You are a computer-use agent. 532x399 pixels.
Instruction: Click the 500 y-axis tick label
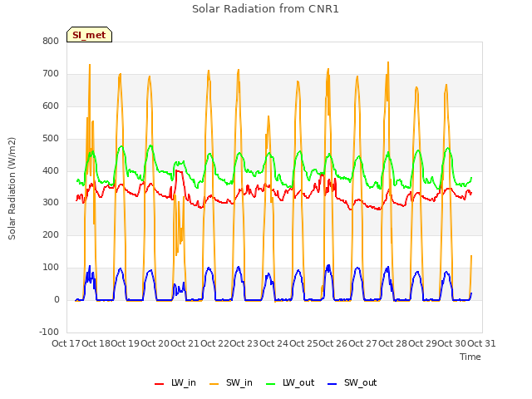(x=51, y=139)
